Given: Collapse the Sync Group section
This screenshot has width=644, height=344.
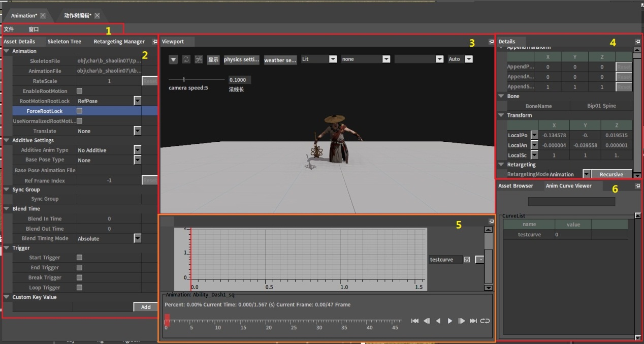Looking at the screenshot, I should point(7,189).
